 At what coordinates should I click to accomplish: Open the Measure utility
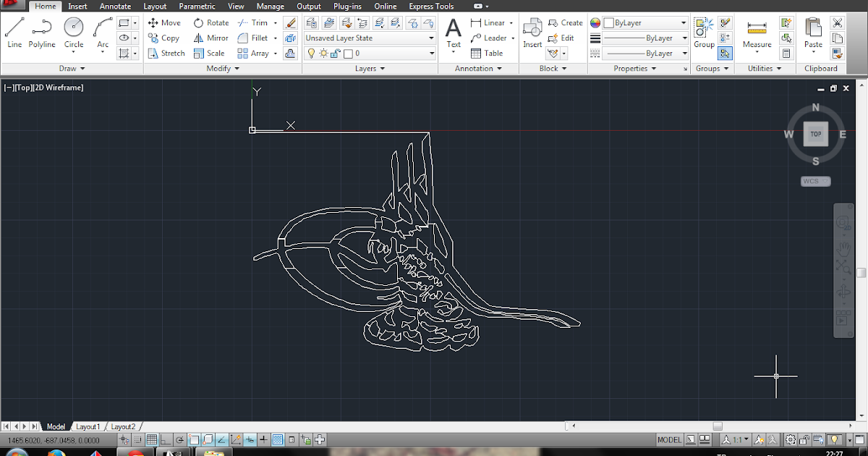click(757, 33)
